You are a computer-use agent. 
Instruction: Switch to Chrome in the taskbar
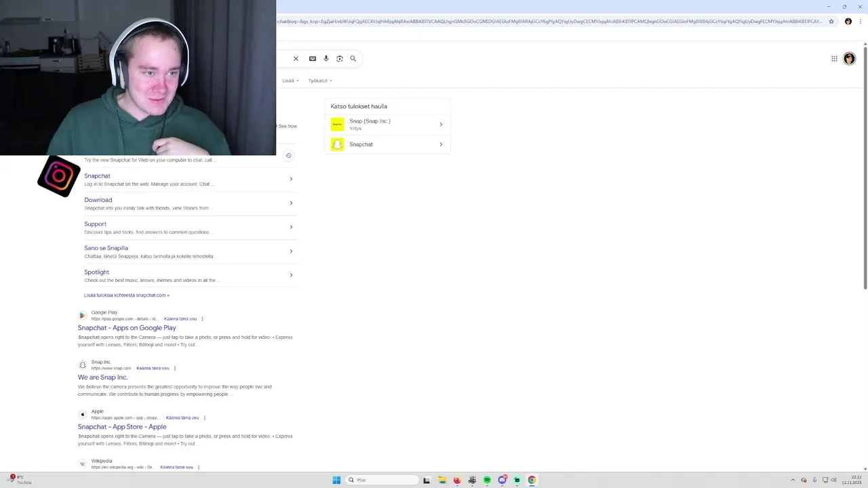pyautogui.click(x=532, y=480)
